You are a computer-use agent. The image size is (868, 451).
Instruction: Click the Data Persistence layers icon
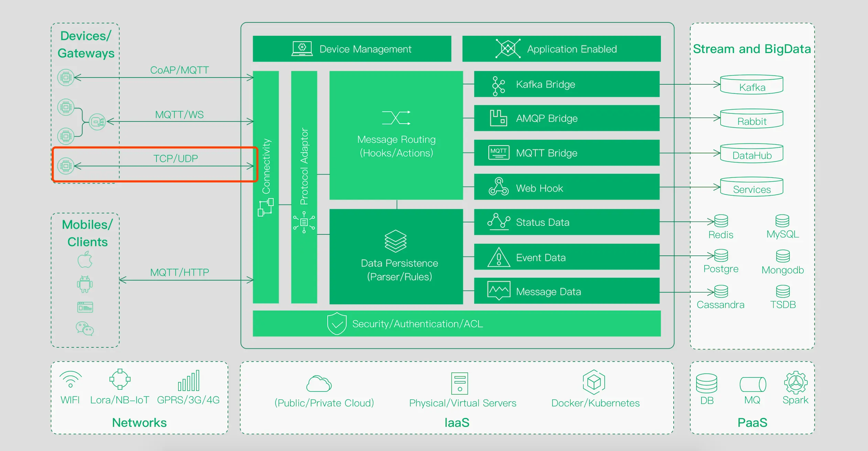395,241
